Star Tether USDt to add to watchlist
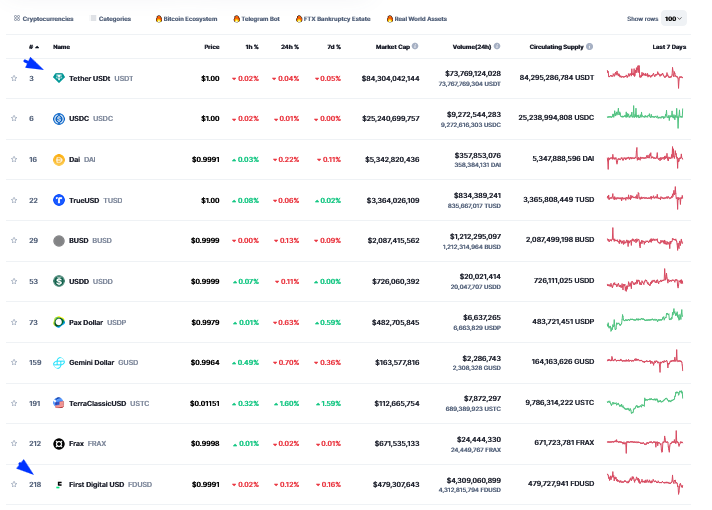Screen dimensions: 712x510 [x=14, y=78]
